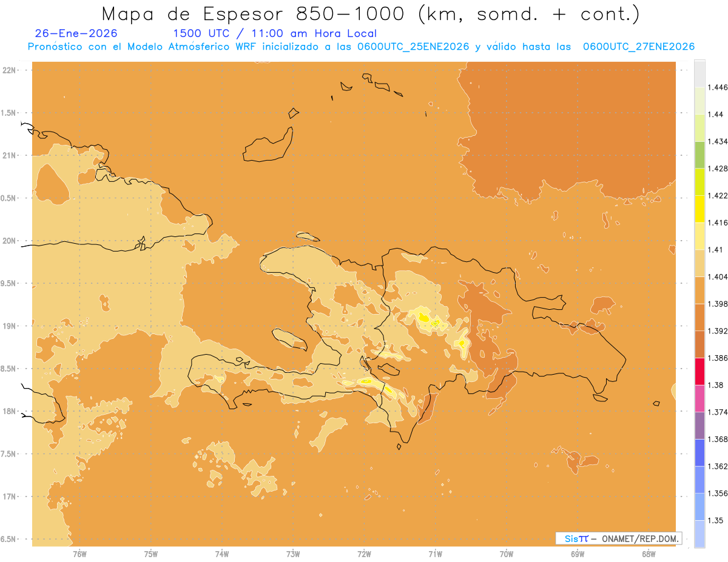This screenshot has width=728, height=562.
Task: Click the '21N' latitude label
Action: (x=10, y=155)
